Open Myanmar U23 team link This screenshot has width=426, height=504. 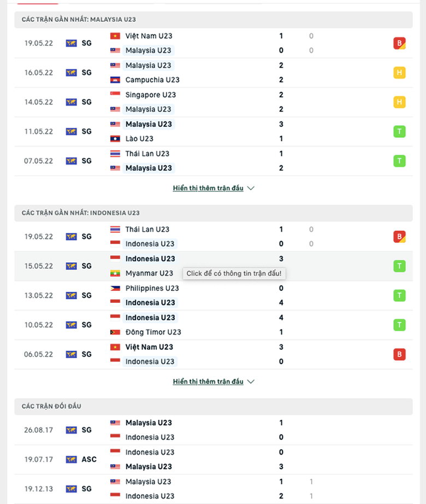coord(149,273)
